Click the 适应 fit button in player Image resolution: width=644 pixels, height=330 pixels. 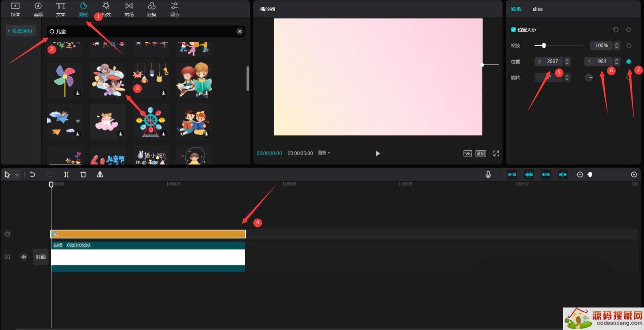point(481,154)
